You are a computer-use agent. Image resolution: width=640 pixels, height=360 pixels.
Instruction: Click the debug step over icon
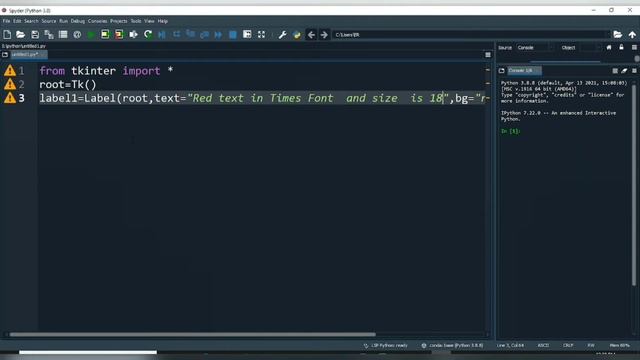(176, 35)
